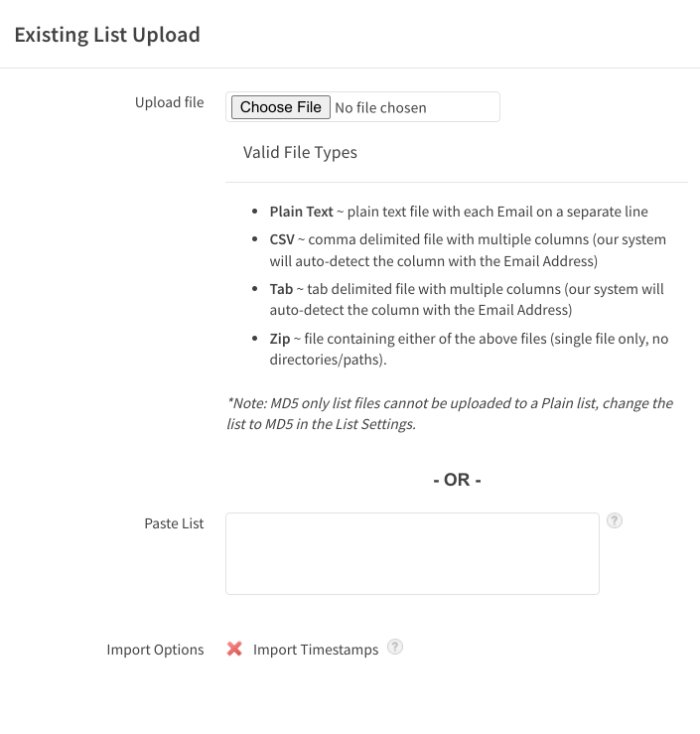Click the Paste List label
700x734 pixels.
174,523
